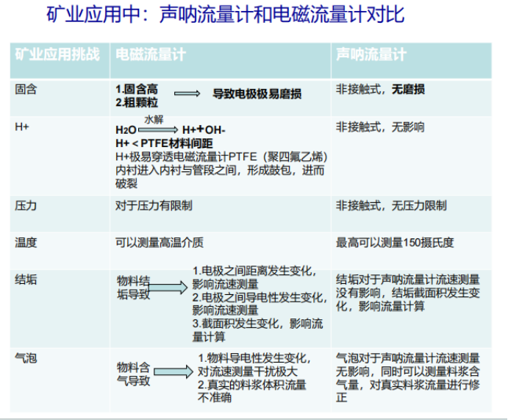The height and width of the screenshot is (420, 508).
Task: Click the text 对于压力有限制
Action: tap(154, 206)
